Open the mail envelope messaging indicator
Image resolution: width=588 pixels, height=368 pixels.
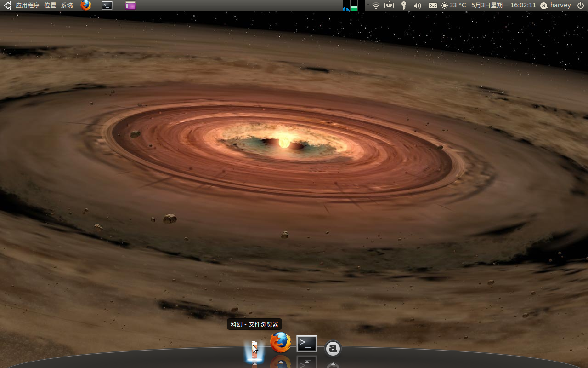tap(433, 6)
